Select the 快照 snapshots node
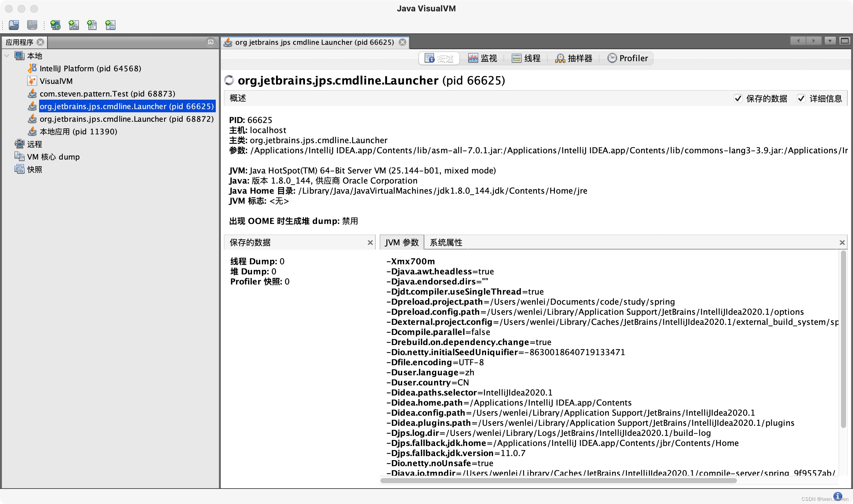Image resolution: width=853 pixels, height=504 pixels. (x=35, y=169)
